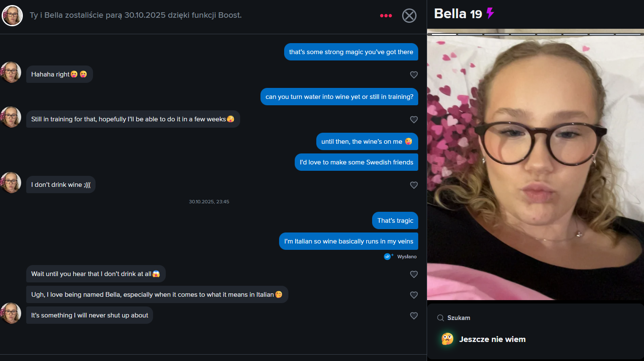Open Bella's avatar in the chat header
This screenshot has width=644, height=361.
point(12,16)
